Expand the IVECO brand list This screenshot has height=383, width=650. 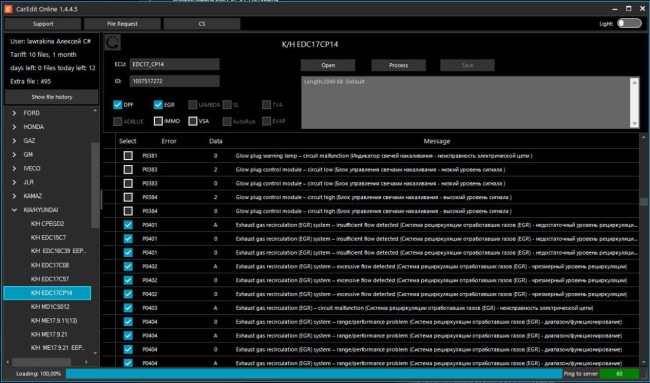point(14,169)
